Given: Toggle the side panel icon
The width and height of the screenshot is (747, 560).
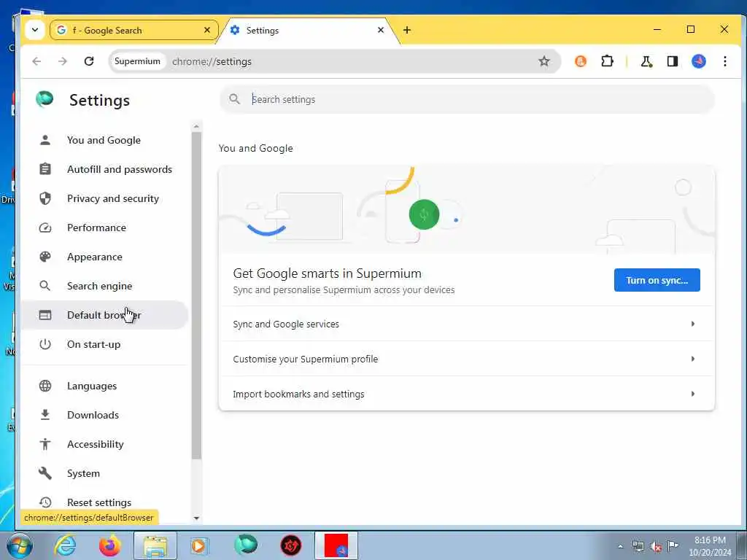Looking at the screenshot, I should [672, 61].
